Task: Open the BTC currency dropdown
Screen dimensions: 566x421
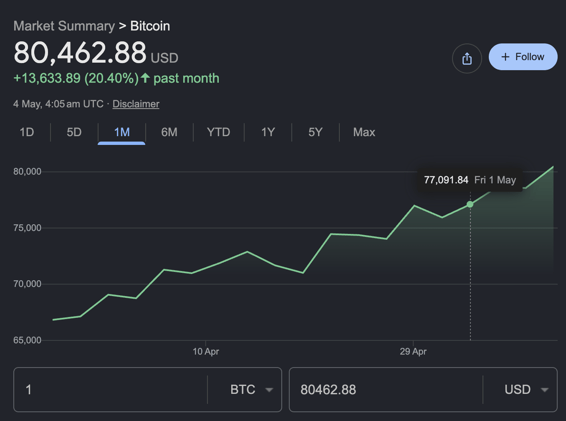Action: pos(251,390)
